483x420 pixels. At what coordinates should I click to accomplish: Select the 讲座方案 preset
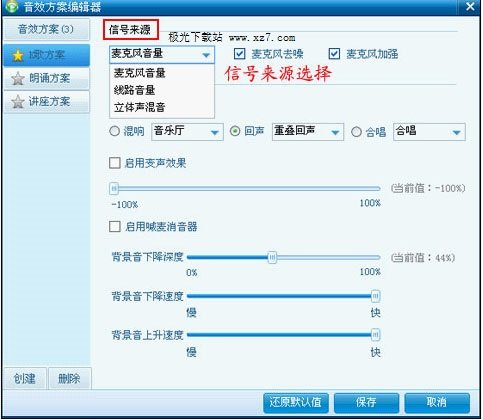47,102
